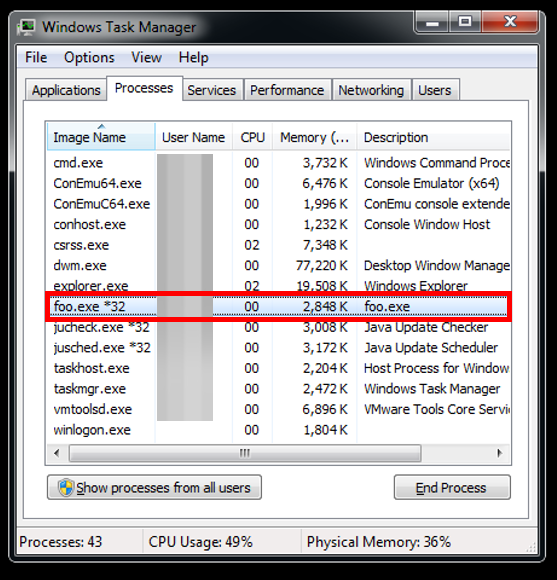Open the Options menu
The height and width of the screenshot is (580, 557).
[89, 58]
